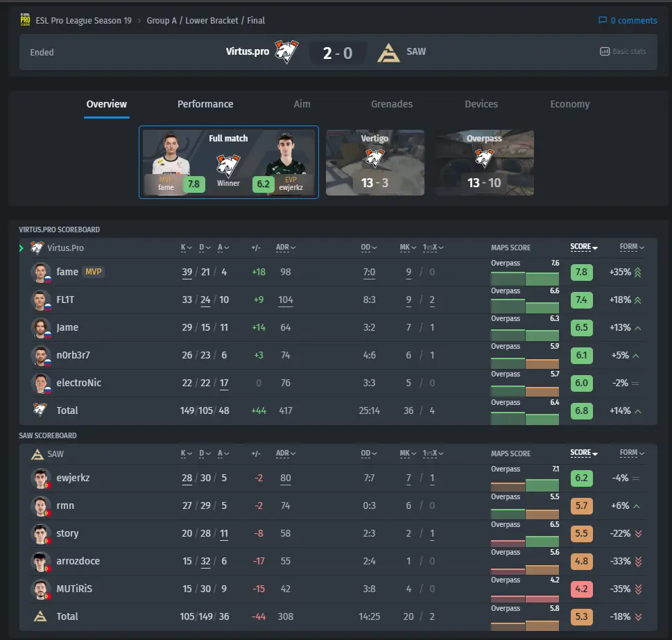The width and height of the screenshot is (672, 640).
Task: Click FL1T's 104 ADR value
Action: coord(286,300)
